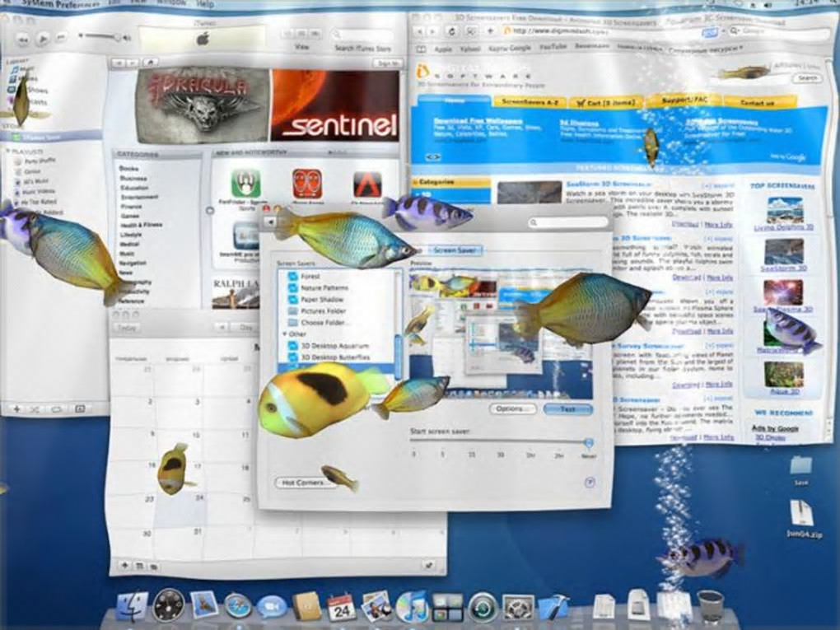Click Dracula banner in iTunes Store
Image resolution: width=840 pixels, height=630 pixels.
pyautogui.click(x=202, y=105)
